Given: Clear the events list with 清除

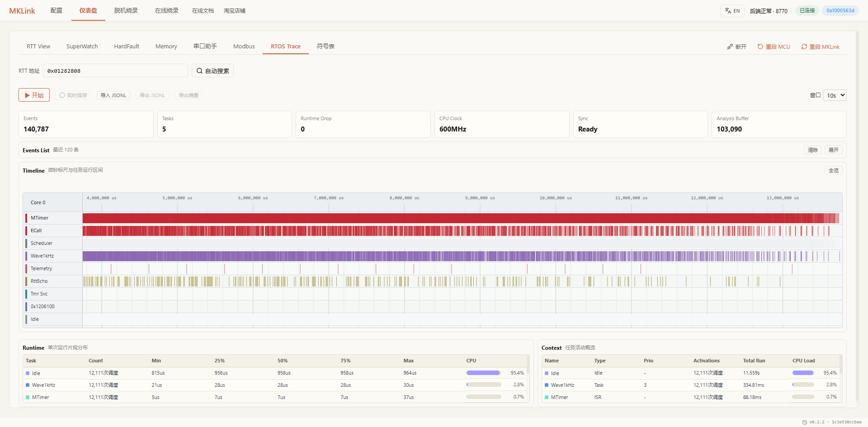Looking at the screenshot, I should pos(813,150).
